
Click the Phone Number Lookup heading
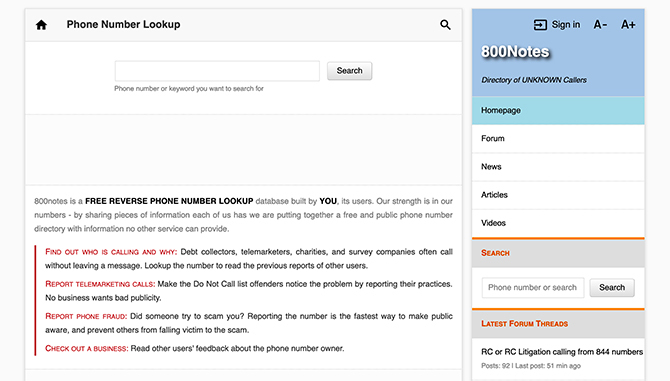click(x=123, y=25)
